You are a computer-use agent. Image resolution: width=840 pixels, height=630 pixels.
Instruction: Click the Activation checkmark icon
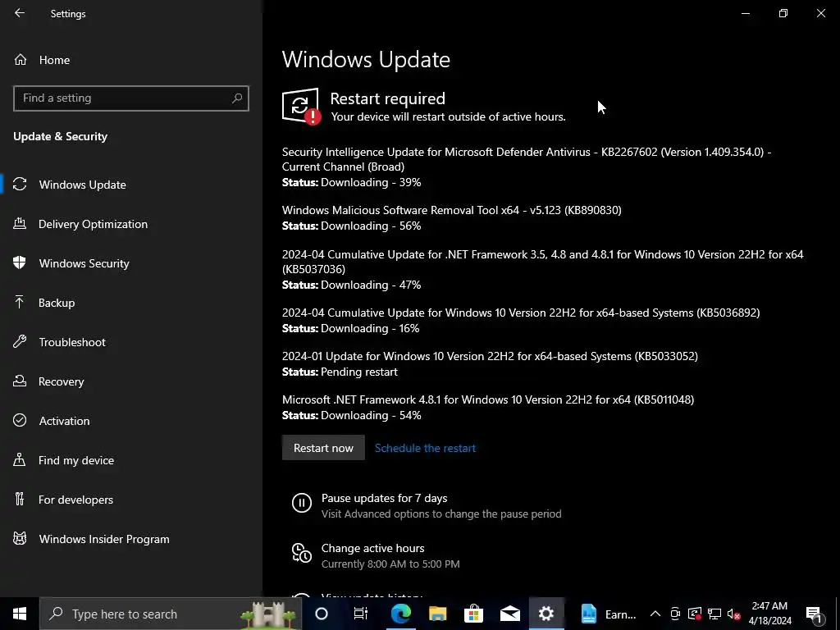(20, 421)
